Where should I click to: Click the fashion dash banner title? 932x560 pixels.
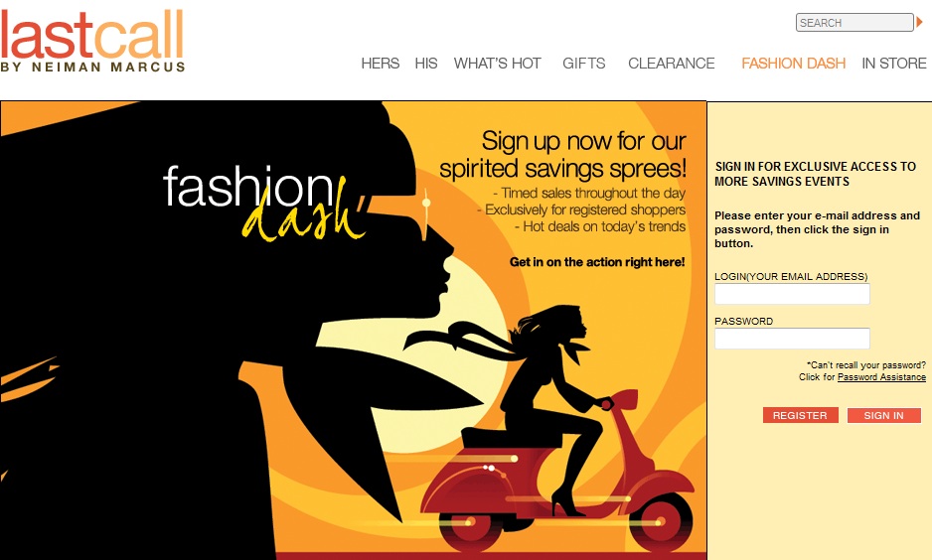point(263,202)
